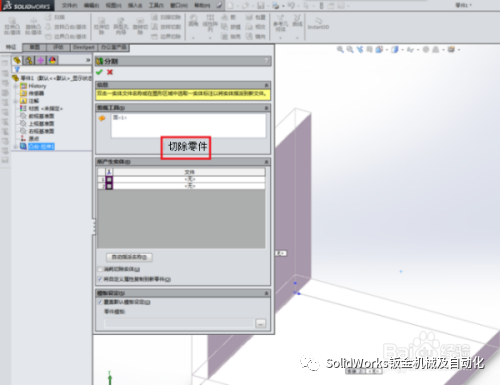
Task: Click Undo icon in quick access toolbar
Action: [x=291, y=6]
